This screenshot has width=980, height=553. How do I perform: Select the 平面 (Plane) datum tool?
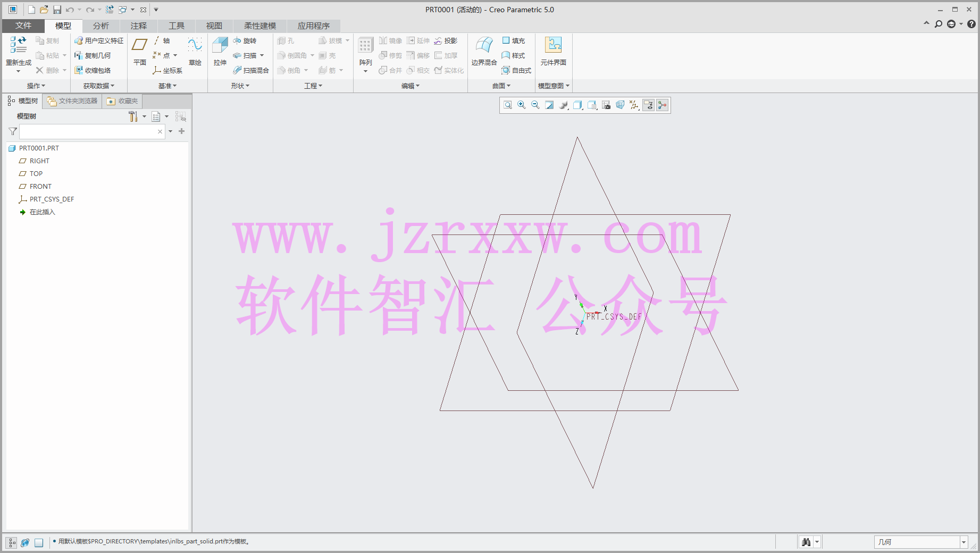pos(140,52)
